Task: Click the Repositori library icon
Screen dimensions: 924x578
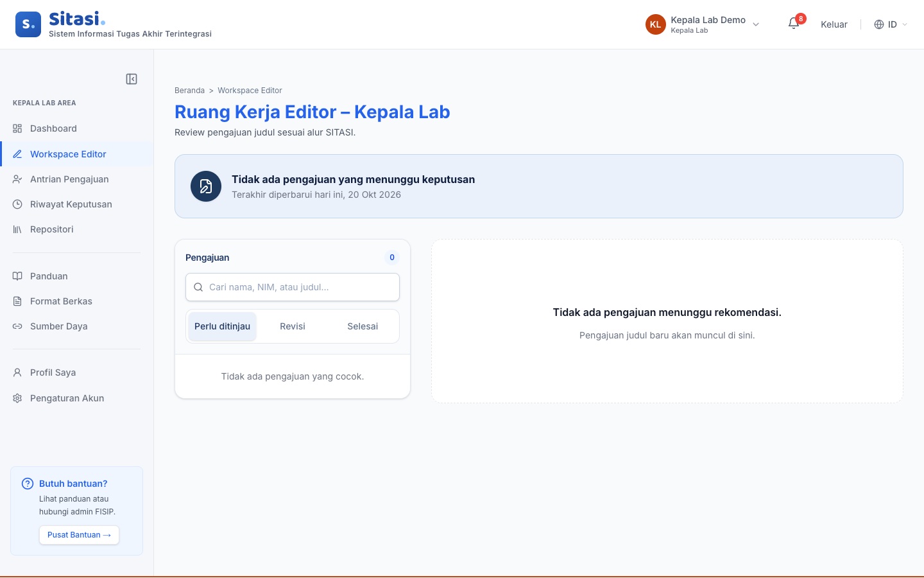Action: pyautogui.click(x=17, y=229)
